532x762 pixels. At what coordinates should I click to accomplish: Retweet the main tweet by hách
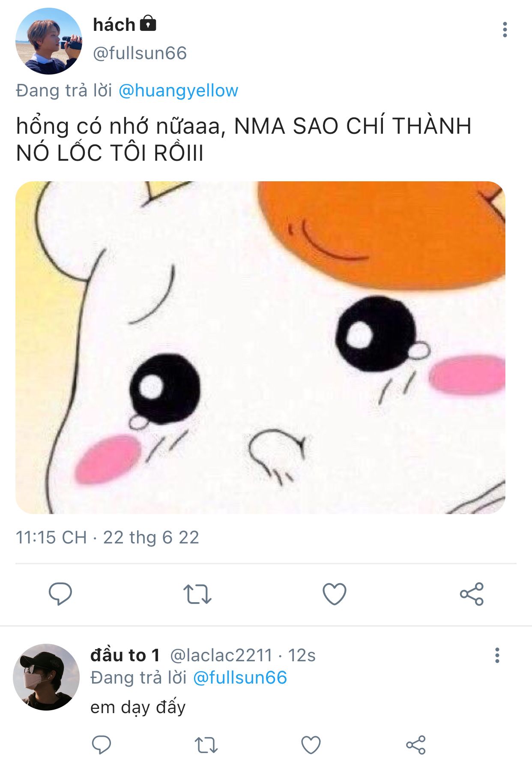197,594
